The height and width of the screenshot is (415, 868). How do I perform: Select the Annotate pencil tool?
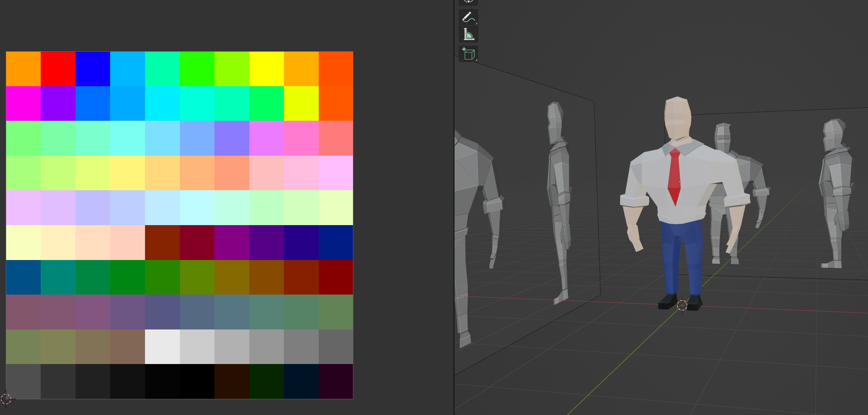tap(468, 17)
